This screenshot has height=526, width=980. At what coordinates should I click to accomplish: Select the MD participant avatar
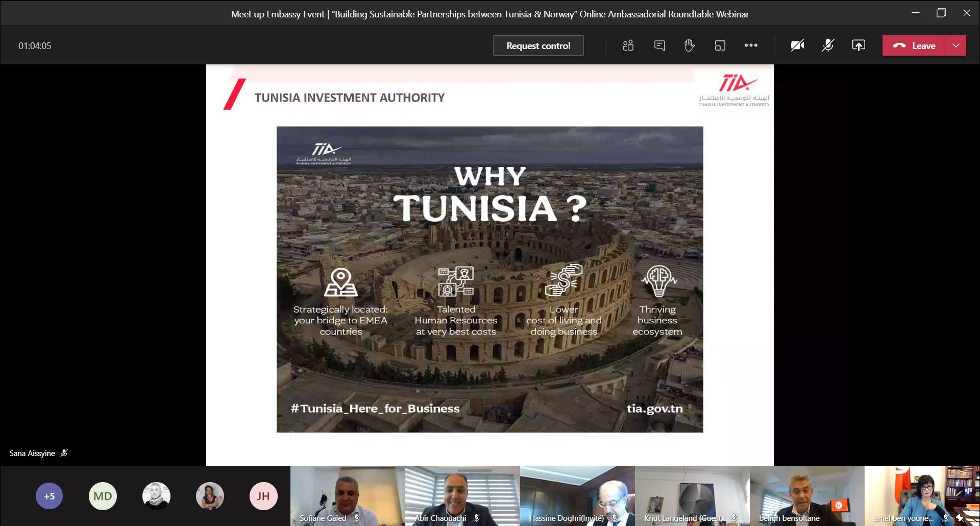tap(103, 496)
